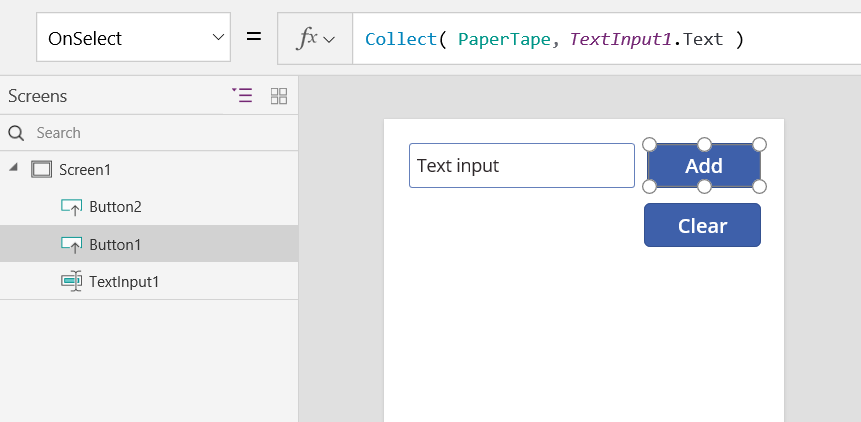
Task: Click into the Collect formula bar
Action: 606,39
